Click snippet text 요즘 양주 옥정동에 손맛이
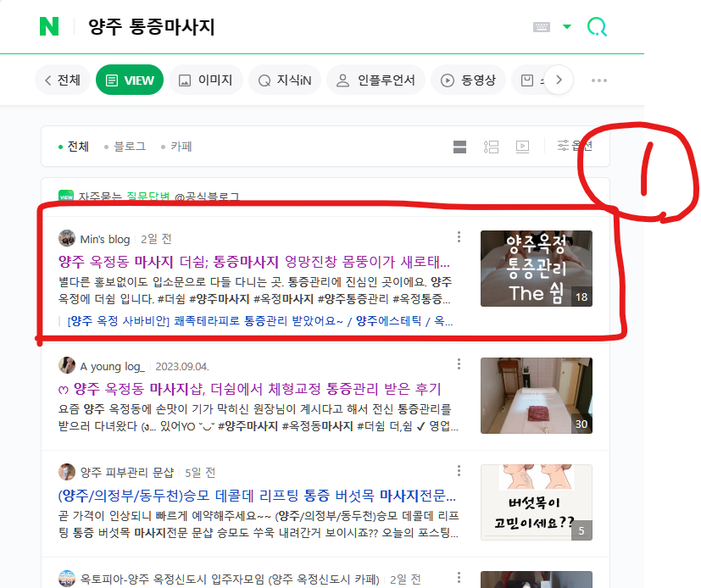The image size is (701, 588). click(258, 418)
